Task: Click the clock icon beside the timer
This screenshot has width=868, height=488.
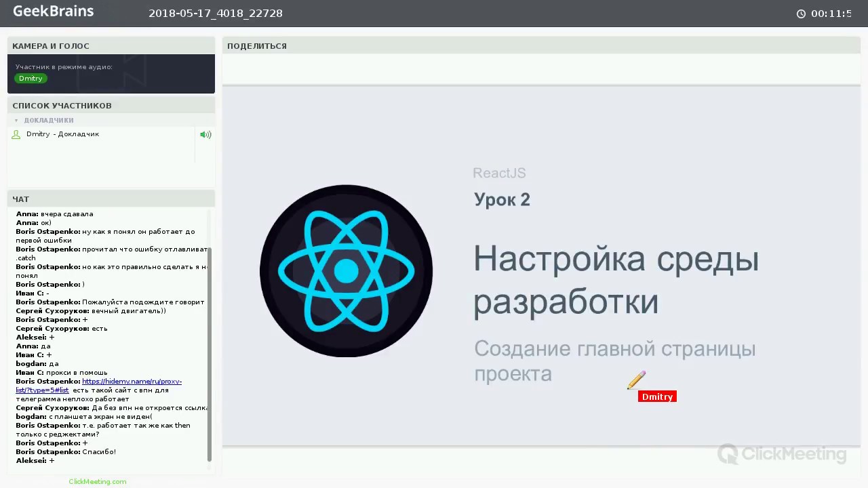Action: (801, 14)
